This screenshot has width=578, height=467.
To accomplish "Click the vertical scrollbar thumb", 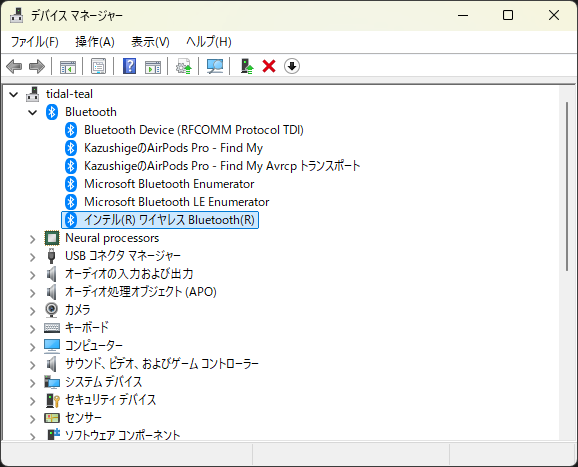I will 567,187.
